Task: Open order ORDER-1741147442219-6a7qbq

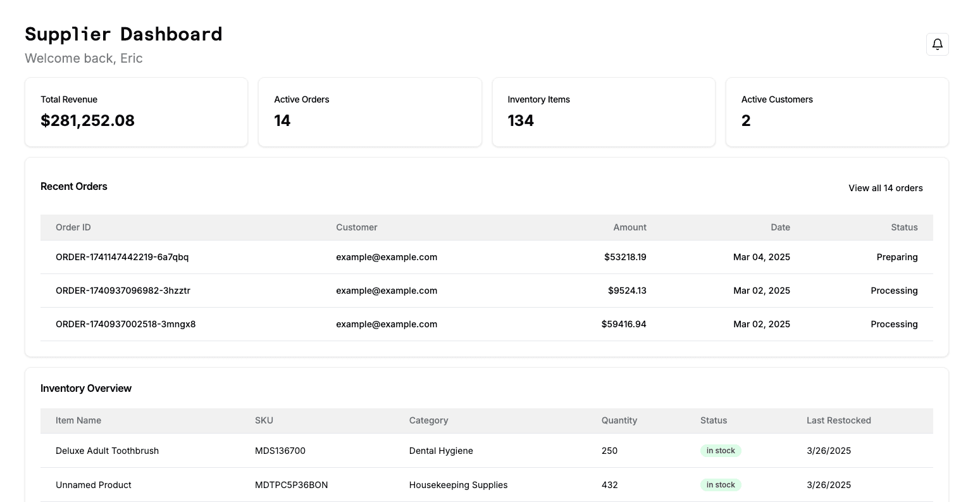Action: (122, 257)
